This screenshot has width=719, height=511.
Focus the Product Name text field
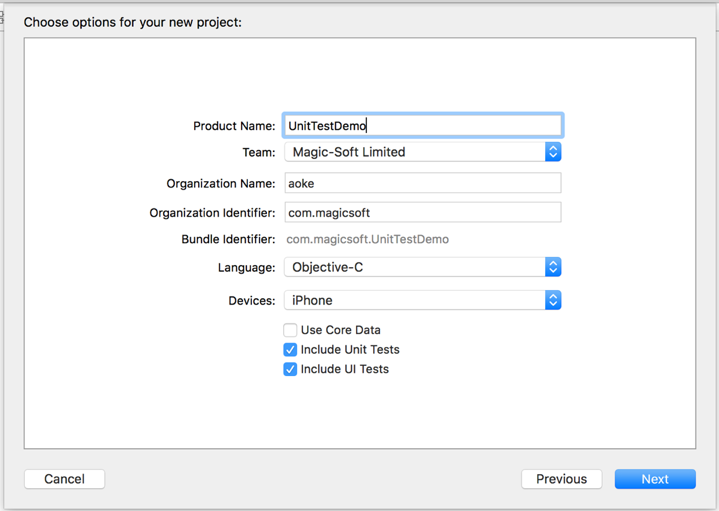(423, 126)
